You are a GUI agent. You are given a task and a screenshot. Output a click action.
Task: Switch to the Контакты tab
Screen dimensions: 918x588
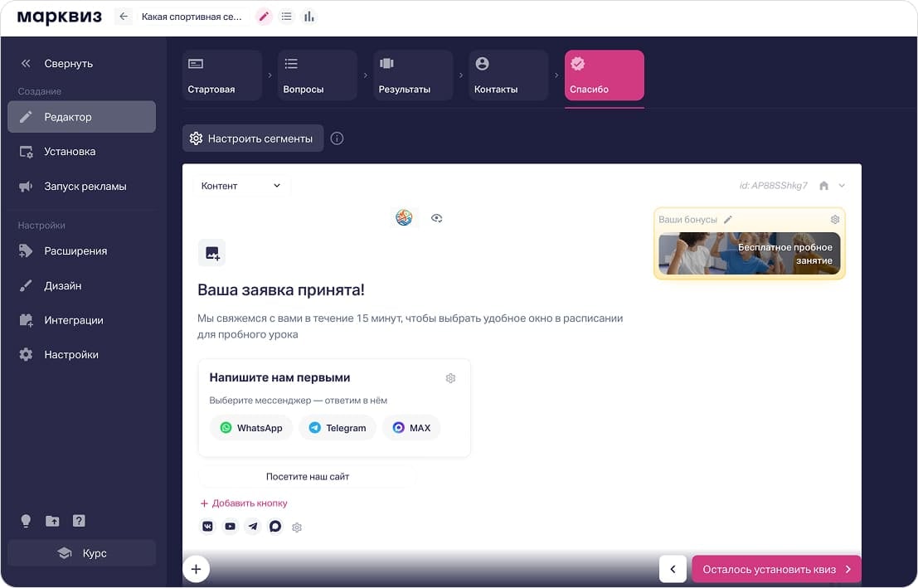coord(508,75)
